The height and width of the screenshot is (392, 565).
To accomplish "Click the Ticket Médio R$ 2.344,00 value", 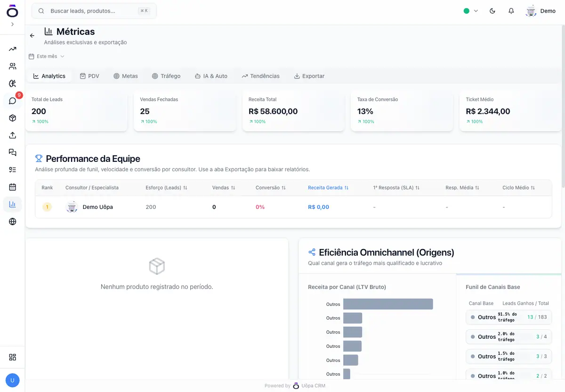I will point(488,112).
